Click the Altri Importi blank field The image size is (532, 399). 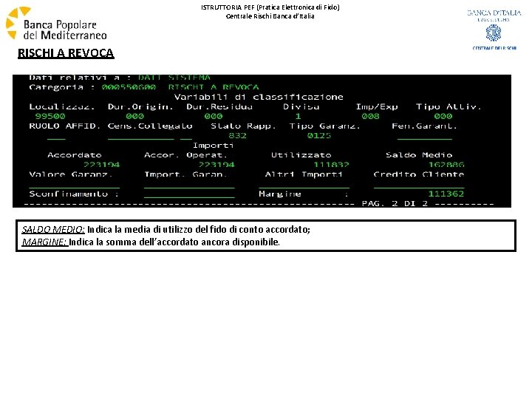304,186
